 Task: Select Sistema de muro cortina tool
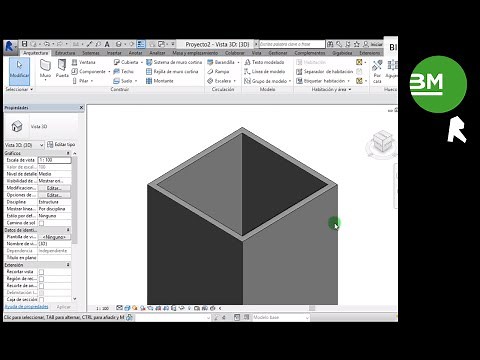(174, 62)
